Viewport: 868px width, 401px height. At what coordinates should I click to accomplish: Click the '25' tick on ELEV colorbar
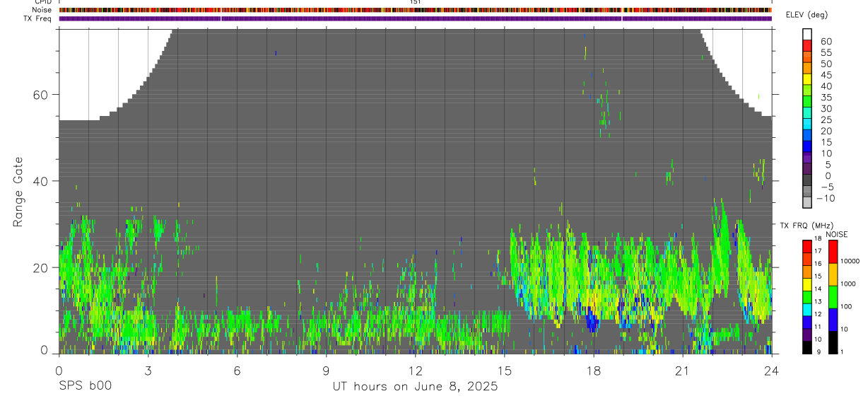click(x=826, y=120)
